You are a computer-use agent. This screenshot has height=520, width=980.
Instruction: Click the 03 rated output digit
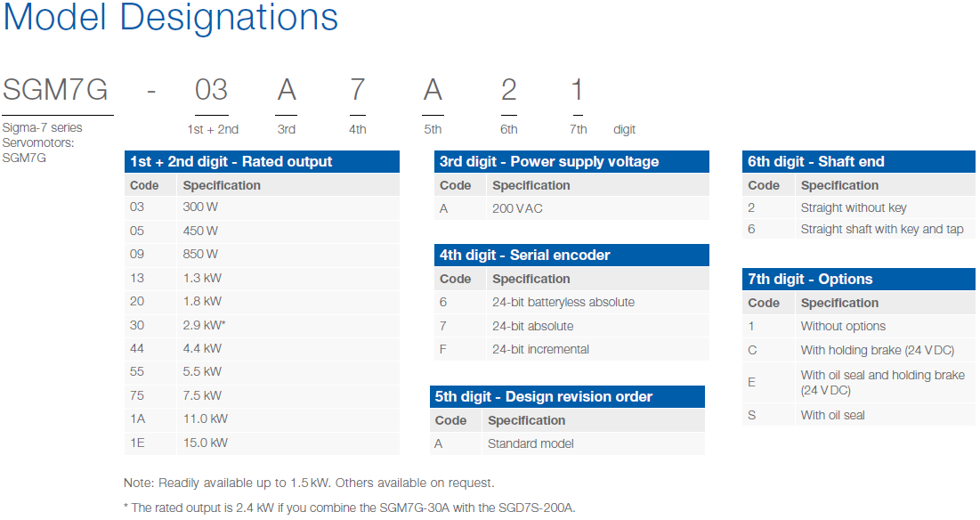[211, 89]
